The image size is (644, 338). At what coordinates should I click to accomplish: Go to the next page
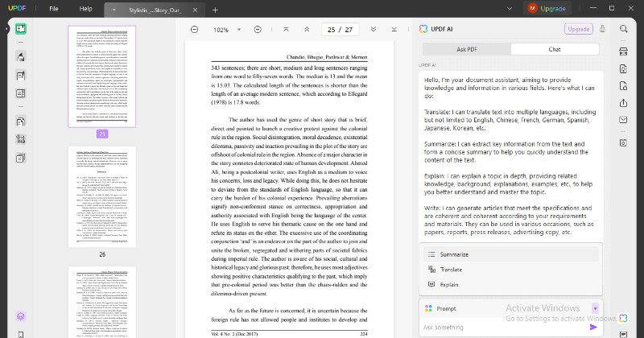[x=374, y=30]
